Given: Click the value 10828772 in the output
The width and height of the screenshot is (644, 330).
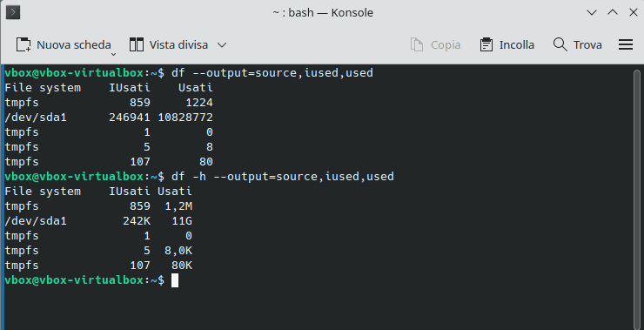Looking at the screenshot, I should (x=185, y=118).
